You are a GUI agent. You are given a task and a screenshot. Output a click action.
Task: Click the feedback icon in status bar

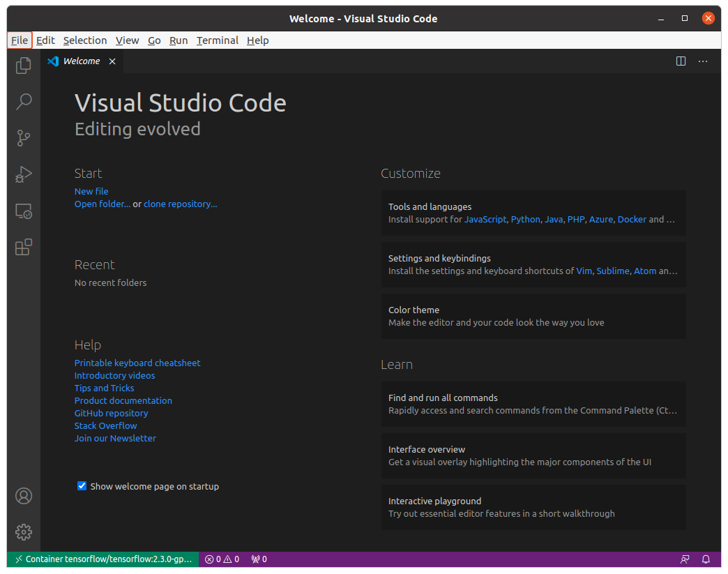[685, 559]
